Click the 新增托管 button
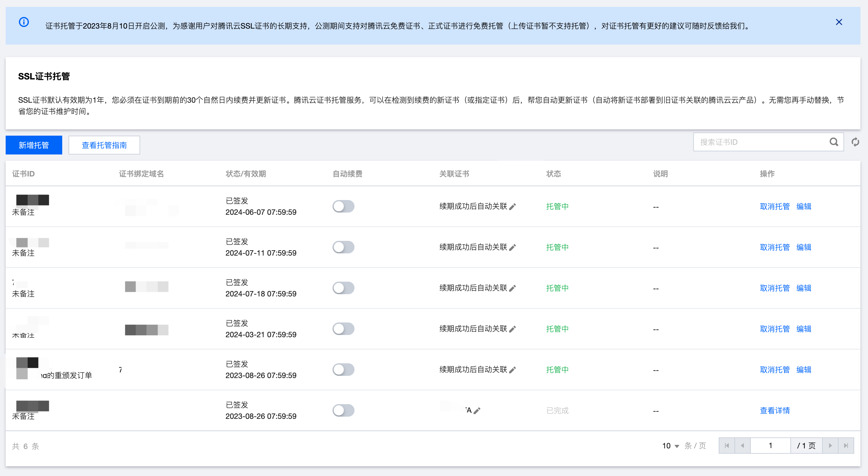868x476 pixels. point(34,145)
